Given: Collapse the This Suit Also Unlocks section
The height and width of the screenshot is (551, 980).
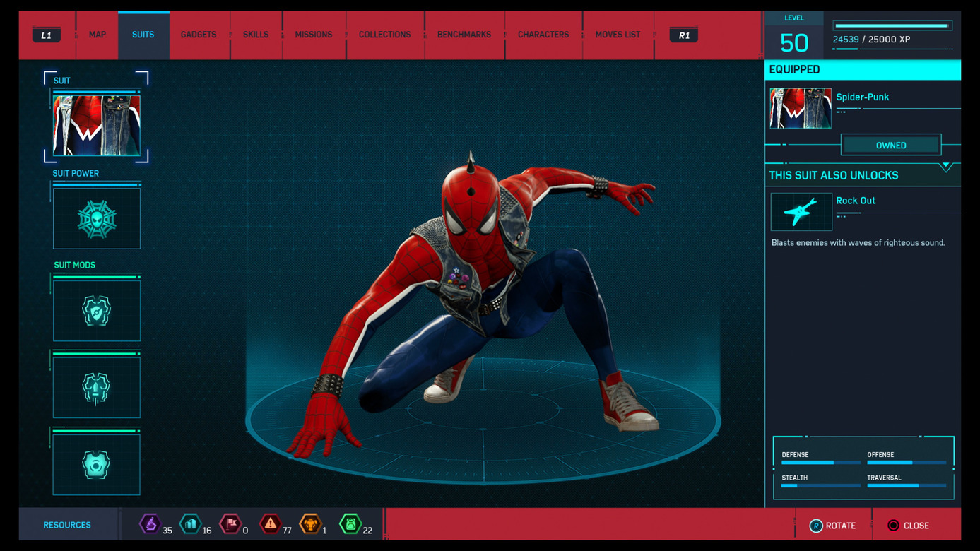Looking at the screenshot, I should (945, 167).
